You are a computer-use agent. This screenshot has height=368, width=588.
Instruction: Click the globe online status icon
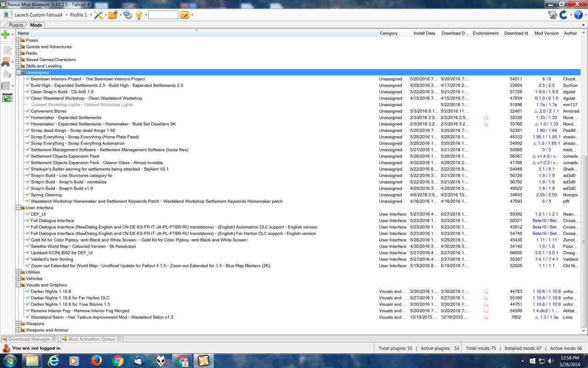[553, 15]
